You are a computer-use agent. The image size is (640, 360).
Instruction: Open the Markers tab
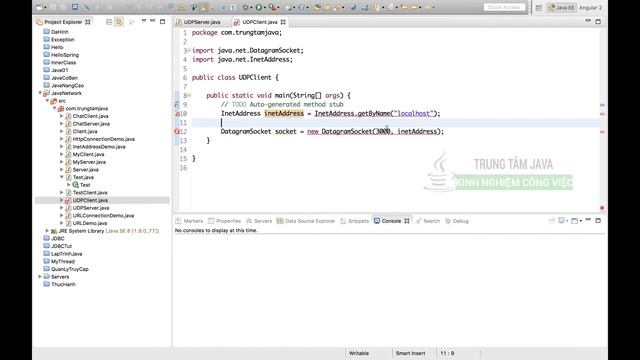point(189,221)
